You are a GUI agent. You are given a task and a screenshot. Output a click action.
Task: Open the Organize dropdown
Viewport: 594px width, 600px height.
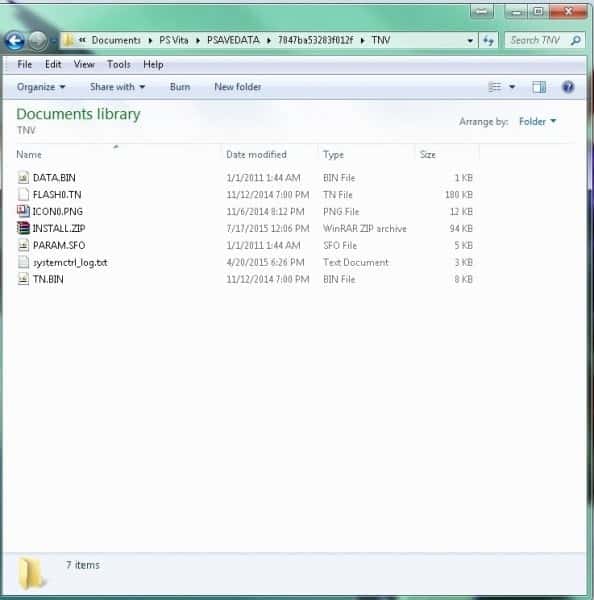[41, 87]
